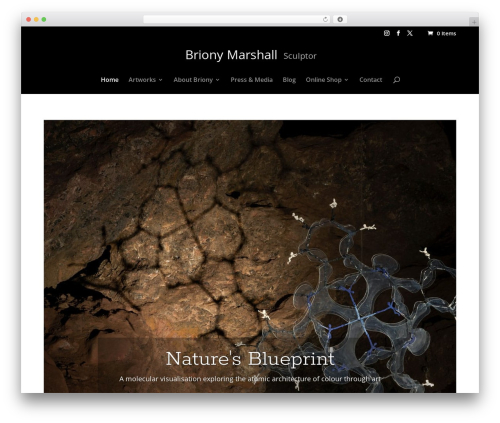Open the Facebook social icon

tap(398, 33)
